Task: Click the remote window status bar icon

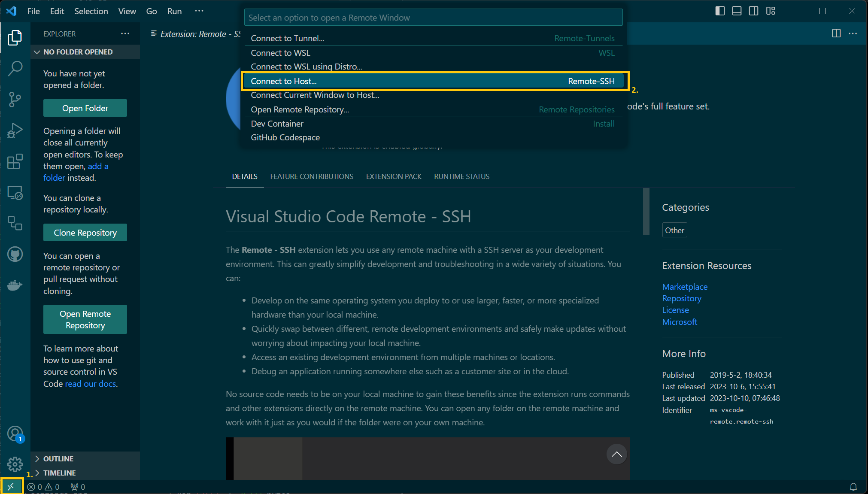Action: [x=11, y=486]
